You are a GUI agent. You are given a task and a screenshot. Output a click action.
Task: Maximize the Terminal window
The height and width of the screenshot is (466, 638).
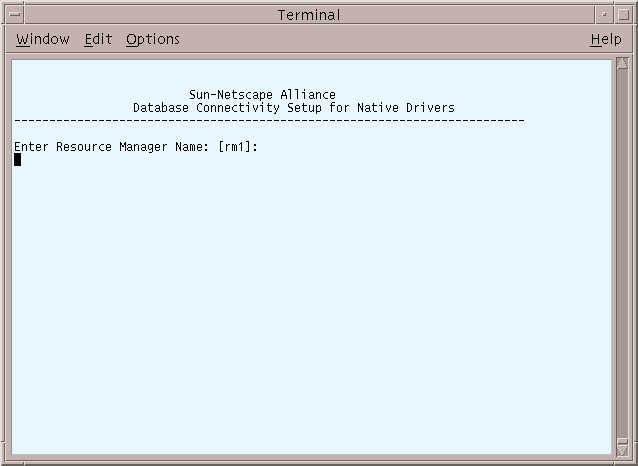coord(623,15)
